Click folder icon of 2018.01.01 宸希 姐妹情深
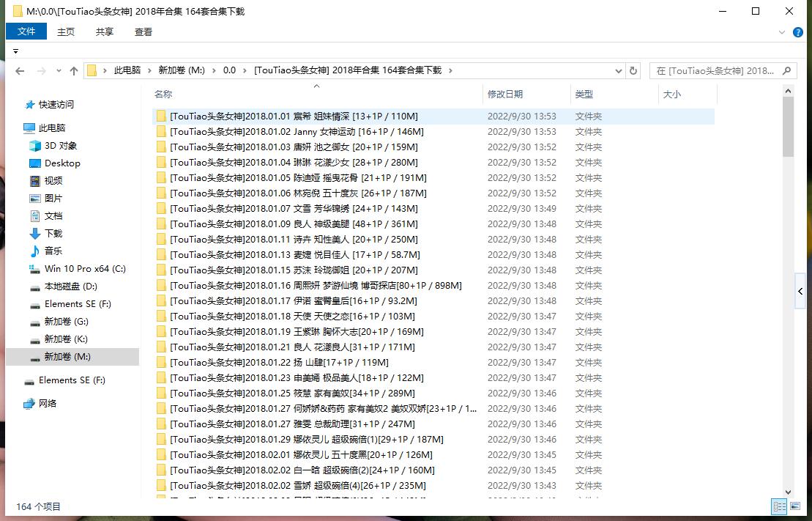 coord(161,116)
